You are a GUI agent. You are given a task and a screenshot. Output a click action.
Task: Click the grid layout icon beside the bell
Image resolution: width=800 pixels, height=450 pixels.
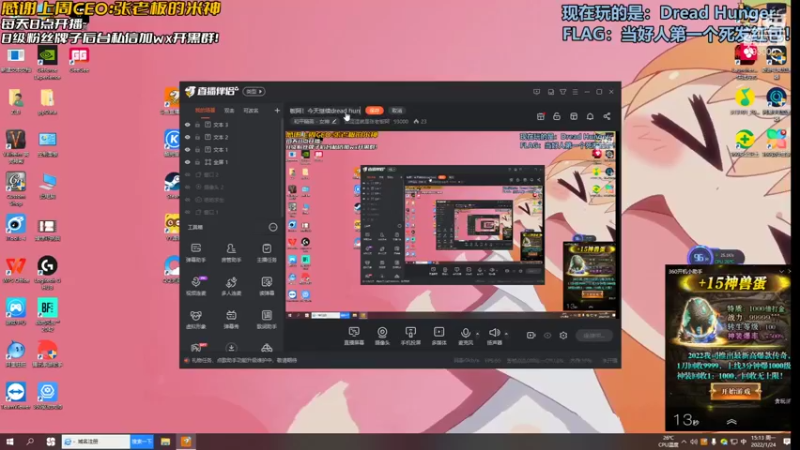[x=573, y=116]
